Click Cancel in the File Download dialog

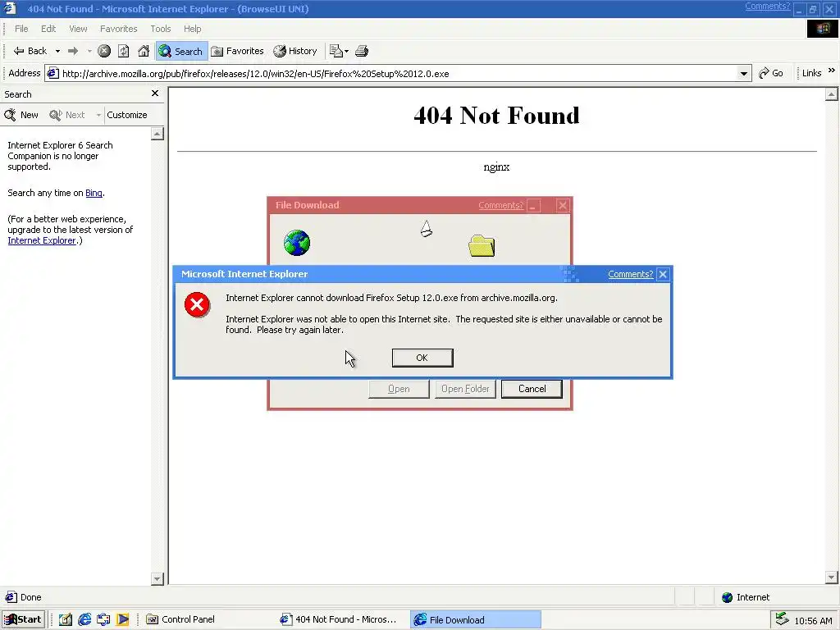pyautogui.click(x=532, y=389)
